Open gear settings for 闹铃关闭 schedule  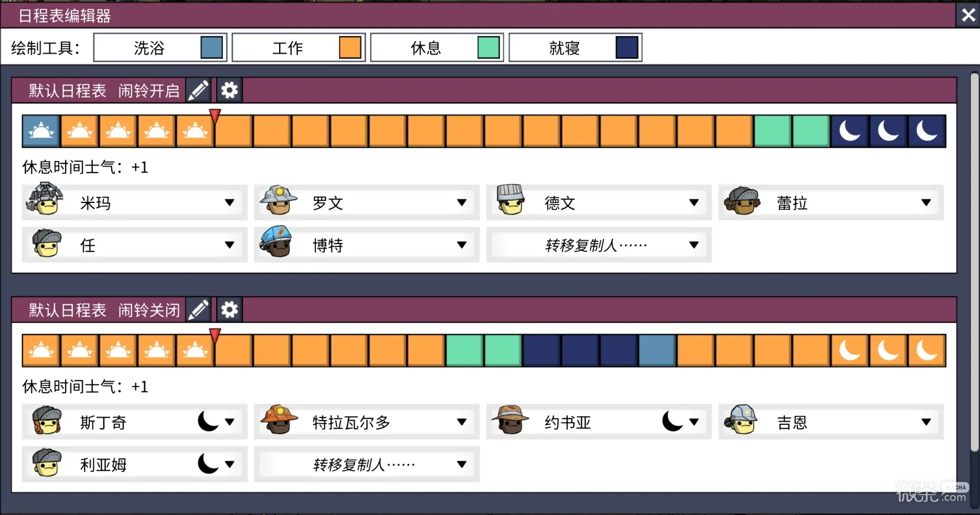229,310
